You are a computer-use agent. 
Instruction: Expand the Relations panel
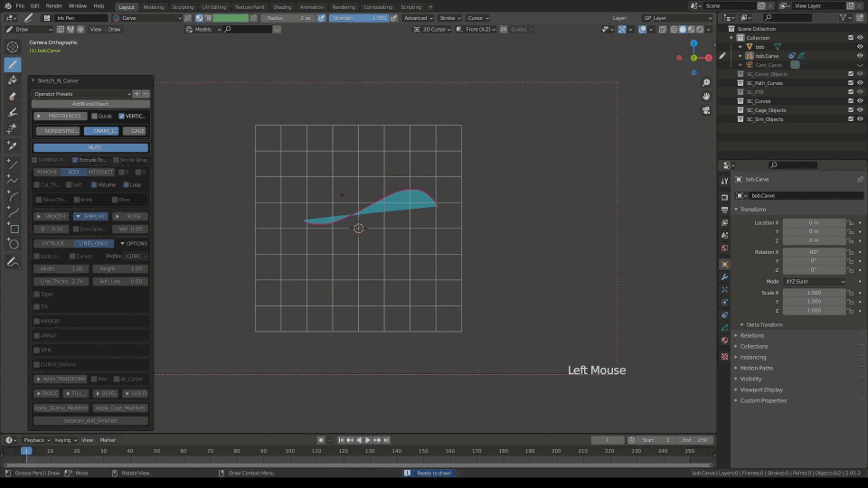[752, 335]
